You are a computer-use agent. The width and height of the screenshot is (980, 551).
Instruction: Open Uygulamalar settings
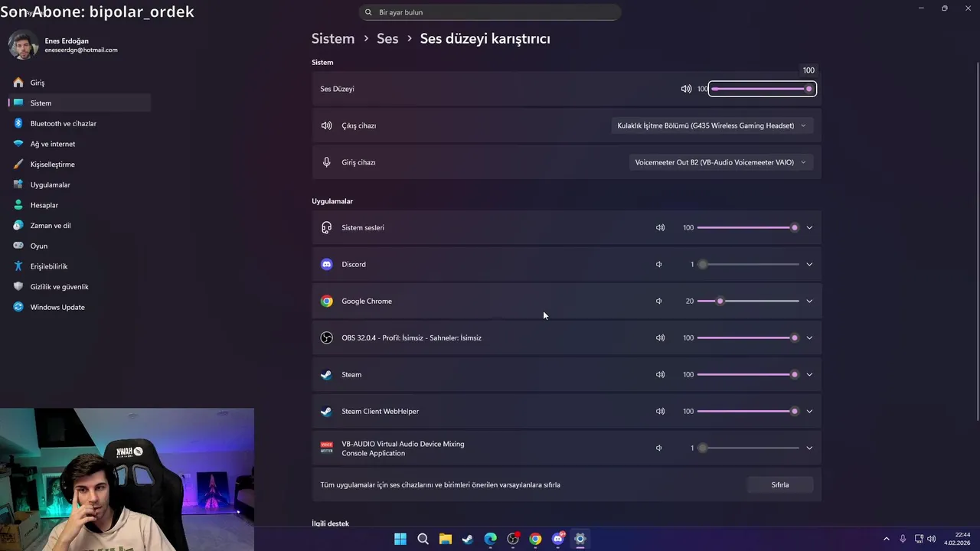[x=79, y=184]
